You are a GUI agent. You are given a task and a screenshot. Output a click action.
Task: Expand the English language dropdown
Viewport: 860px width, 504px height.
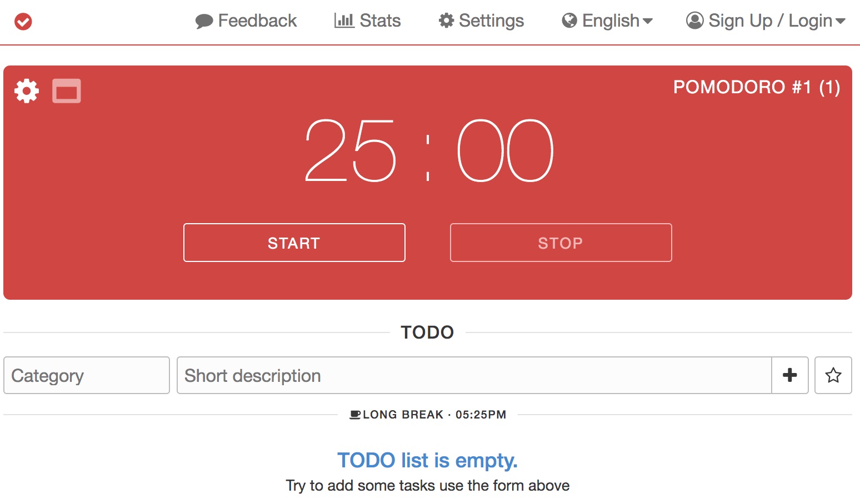click(x=607, y=21)
